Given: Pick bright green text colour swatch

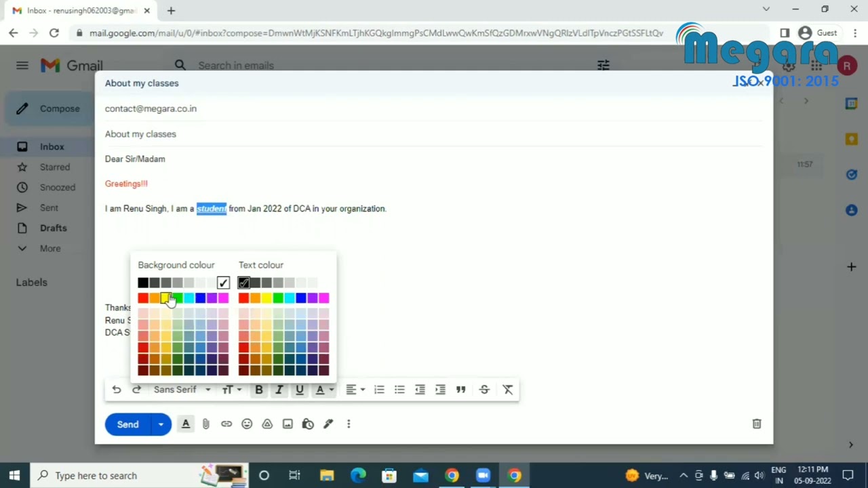Looking at the screenshot, I should point(278,298).
